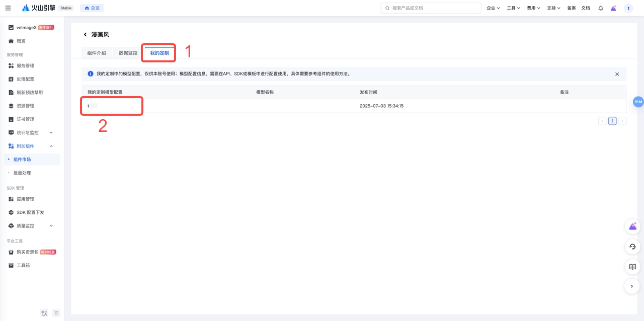Open the user avatar 't' menu

click(x=628, y=8)
